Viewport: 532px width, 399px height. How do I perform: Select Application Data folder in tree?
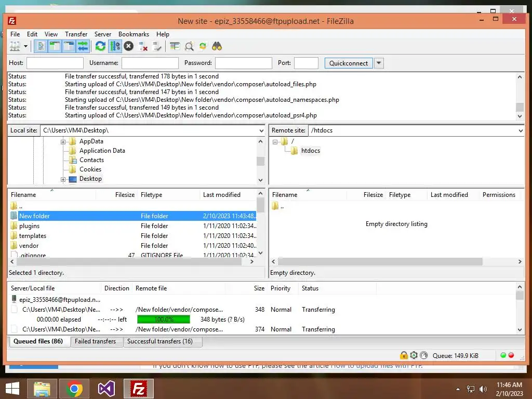pos(102,151)
